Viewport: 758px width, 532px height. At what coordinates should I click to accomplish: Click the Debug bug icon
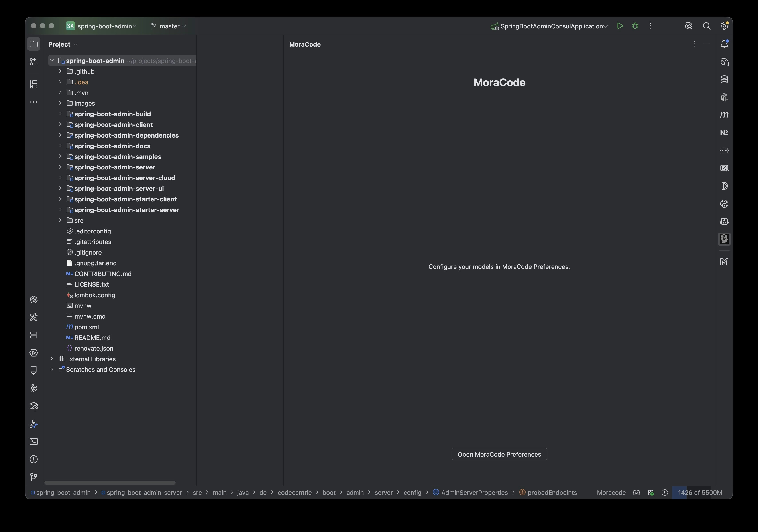coord(635,26)
